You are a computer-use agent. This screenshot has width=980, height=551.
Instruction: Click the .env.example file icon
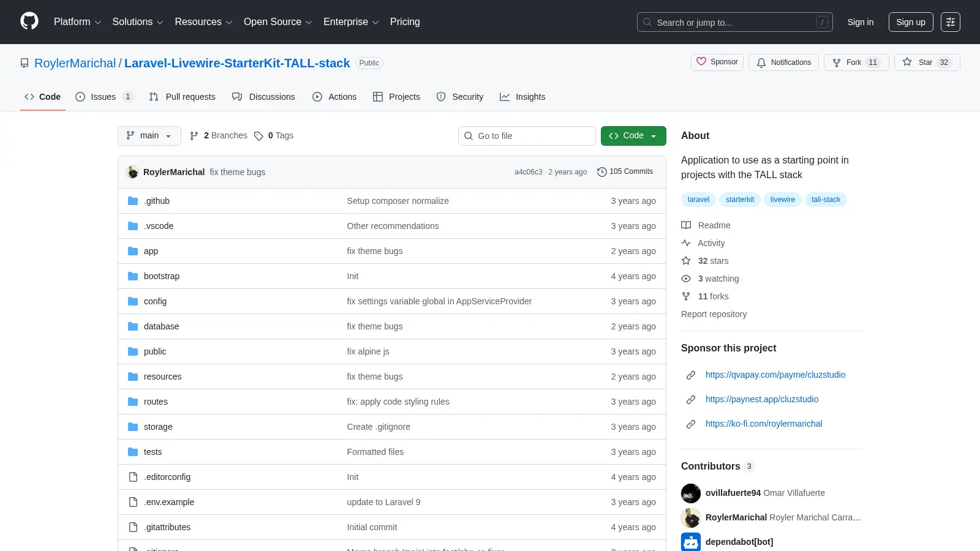(133, 502)
